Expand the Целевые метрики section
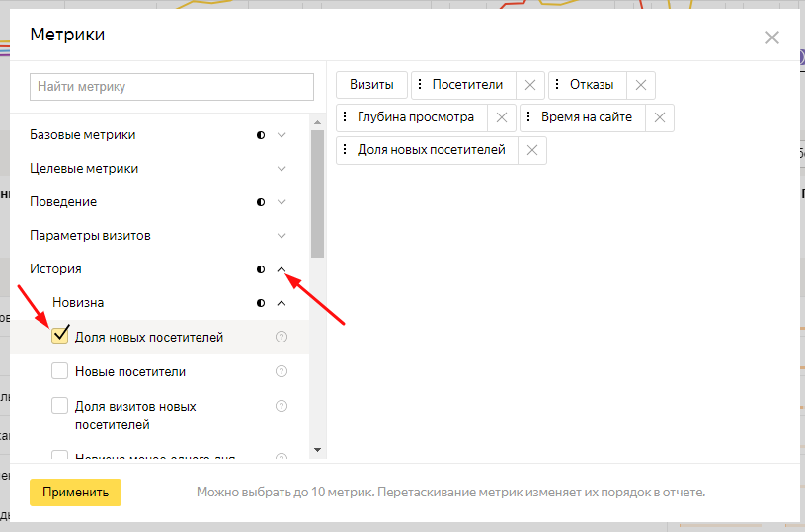This screenshot has height=532, width=805. coord(282,169)
